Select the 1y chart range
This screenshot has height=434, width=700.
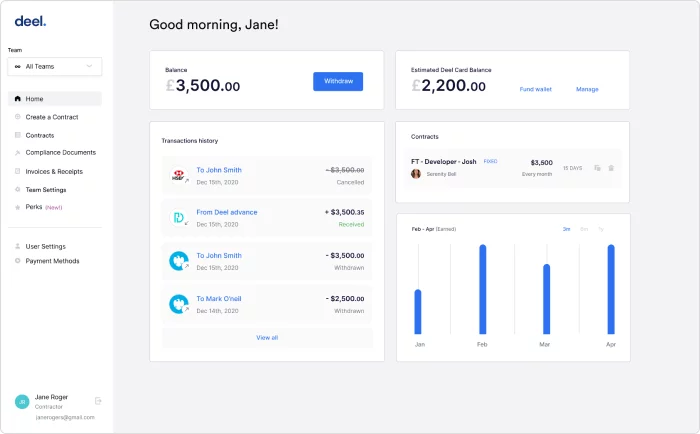pos(601,229)
